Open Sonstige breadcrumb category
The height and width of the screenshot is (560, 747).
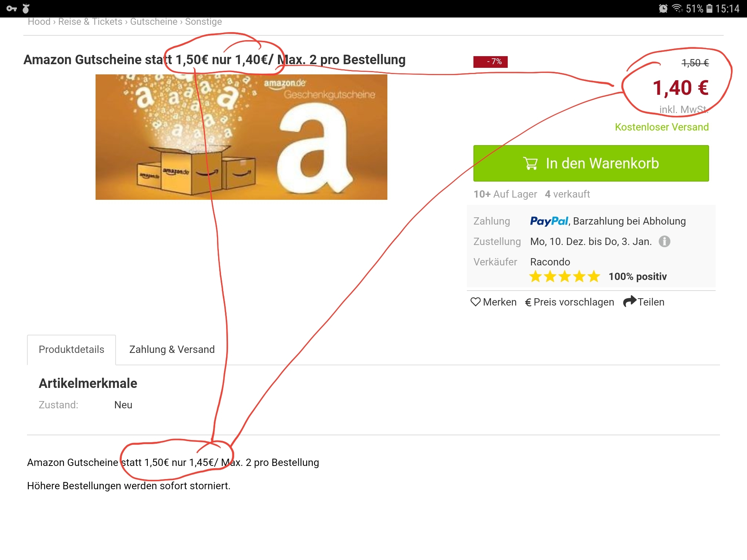203,22
